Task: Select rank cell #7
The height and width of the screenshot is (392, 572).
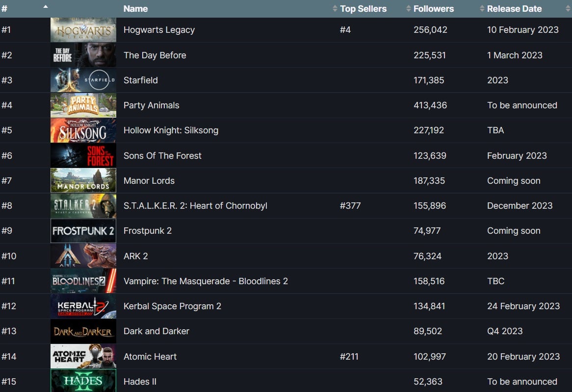Action: 6,181
